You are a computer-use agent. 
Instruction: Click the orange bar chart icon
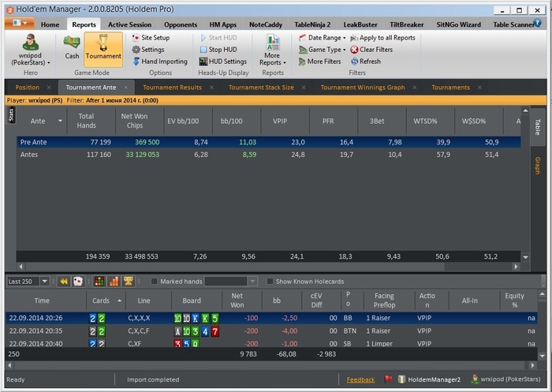(x=114, y=282)
